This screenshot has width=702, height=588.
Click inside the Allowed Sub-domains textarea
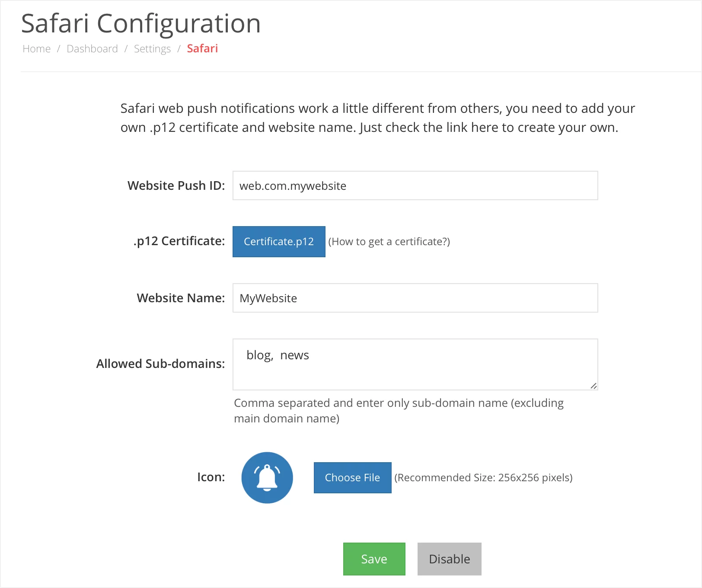tap(415, 364)
